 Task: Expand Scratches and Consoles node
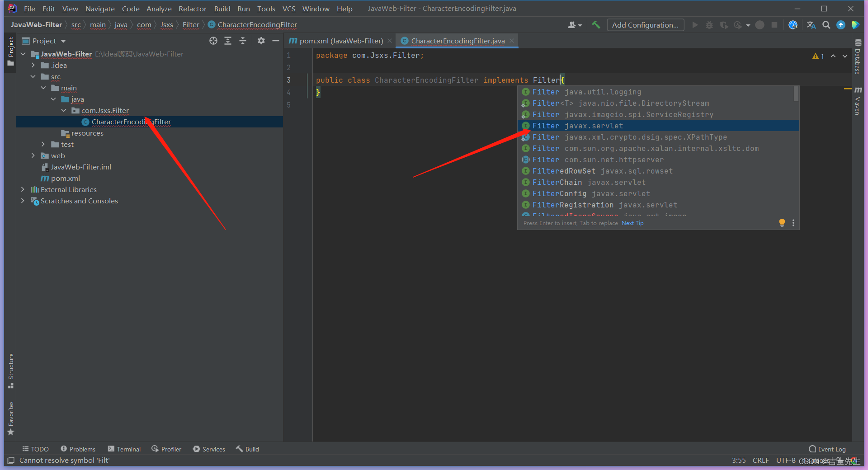tap(23, 201)
